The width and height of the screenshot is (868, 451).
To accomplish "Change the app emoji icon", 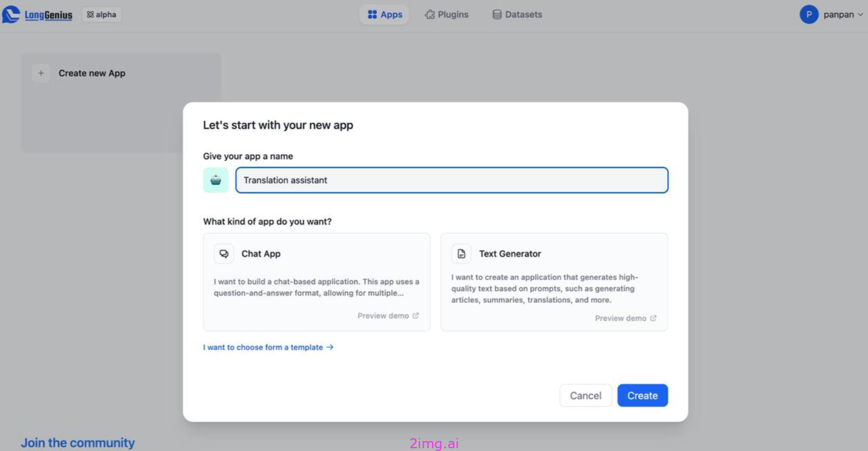I will point(216,180).
